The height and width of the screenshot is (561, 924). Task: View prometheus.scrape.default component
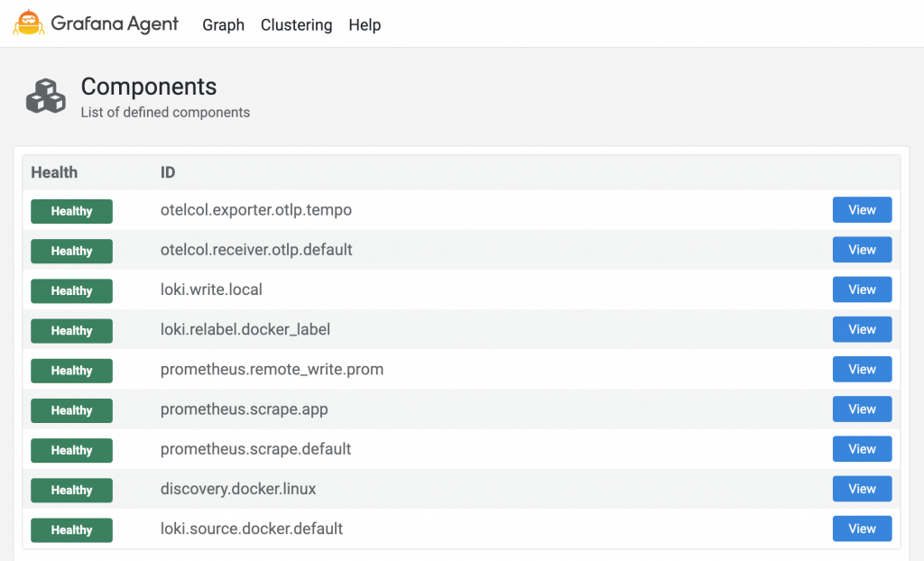point(862,449)
